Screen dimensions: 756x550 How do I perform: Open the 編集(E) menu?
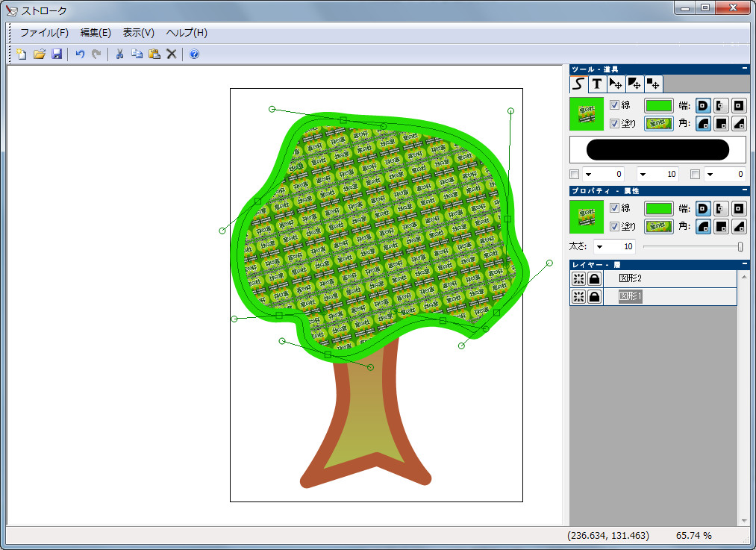pyautogui.click(x=96, y=33)
